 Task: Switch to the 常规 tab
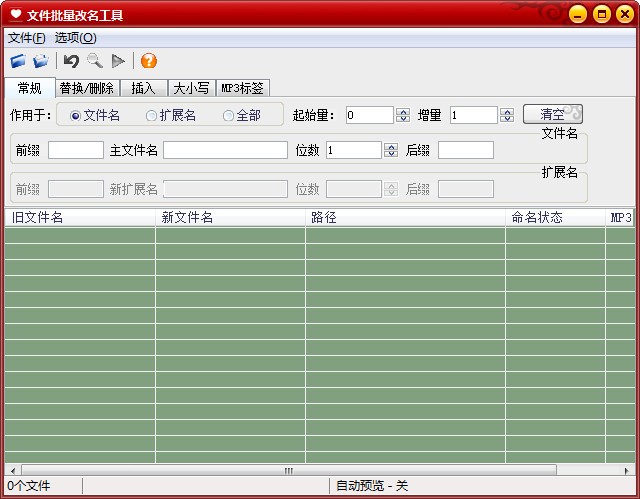(30, 88)
